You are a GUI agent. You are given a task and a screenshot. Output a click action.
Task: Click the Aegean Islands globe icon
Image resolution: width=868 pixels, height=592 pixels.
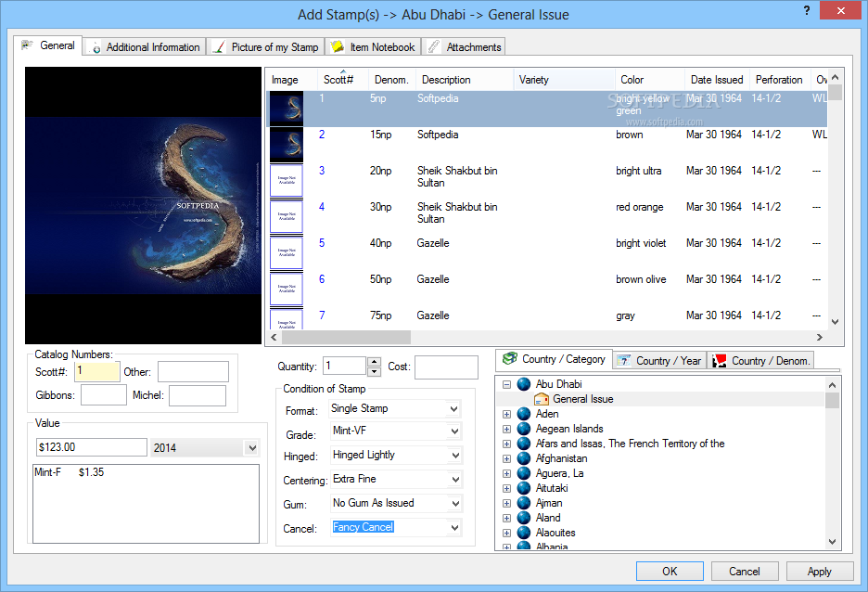pyautogui.click(x=524, y=429)
